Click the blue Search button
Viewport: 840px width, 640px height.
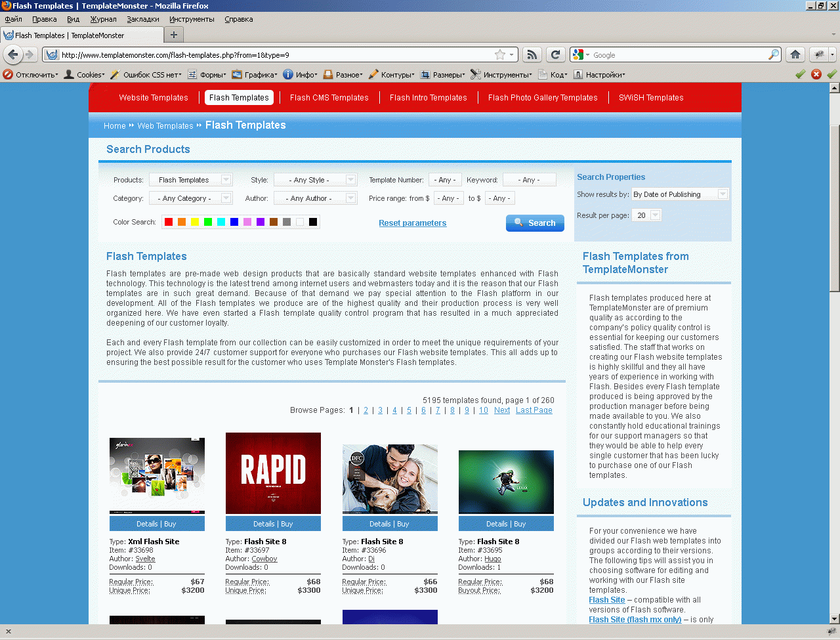point(535,223)
